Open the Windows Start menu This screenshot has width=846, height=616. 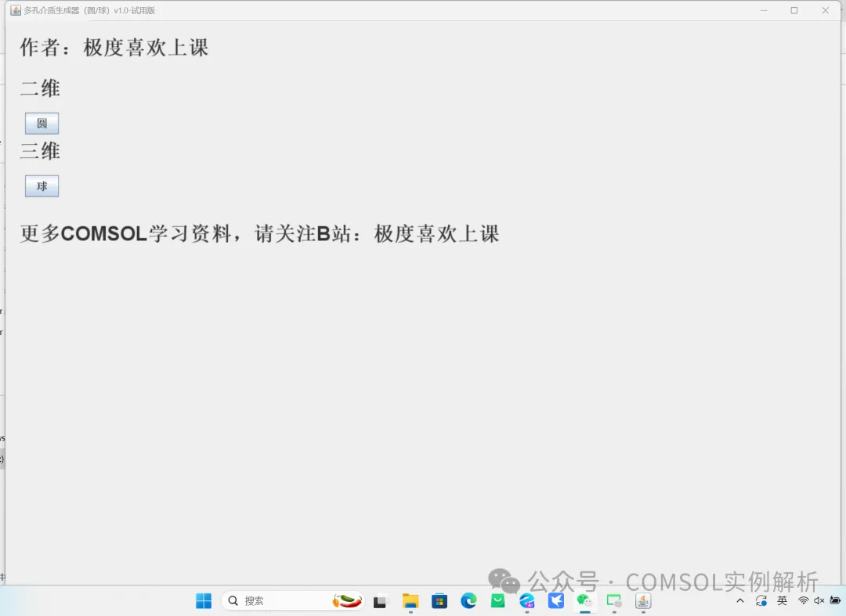click(204, 601)
